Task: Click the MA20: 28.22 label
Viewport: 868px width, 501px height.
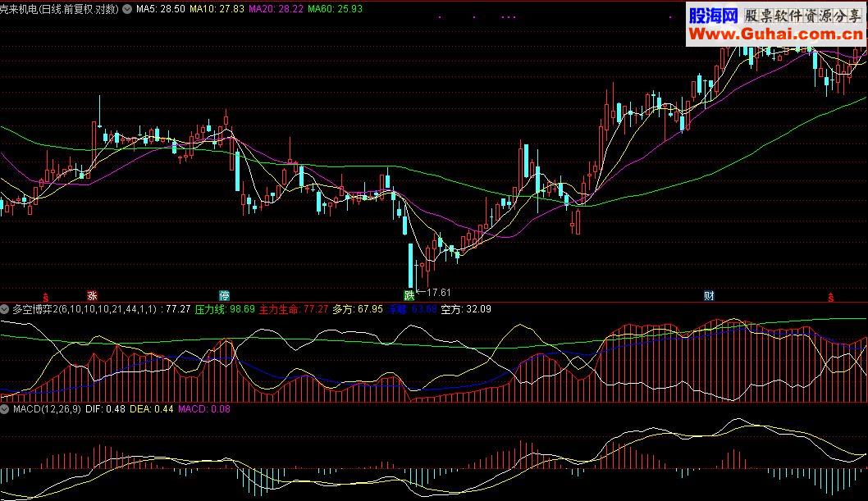Action: pos(276,9)
